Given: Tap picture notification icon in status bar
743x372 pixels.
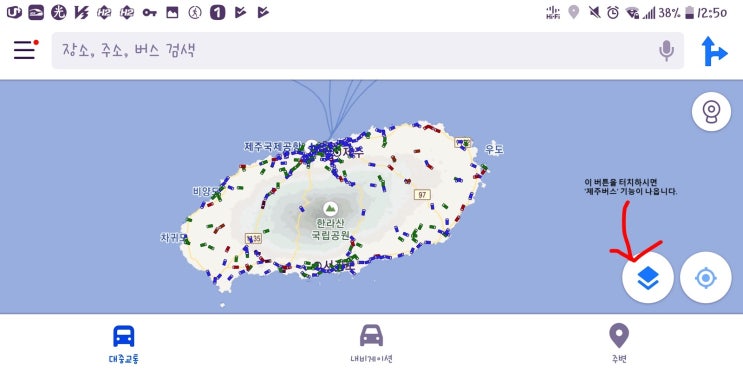Looking at the screenshot, I should point(172,13).
